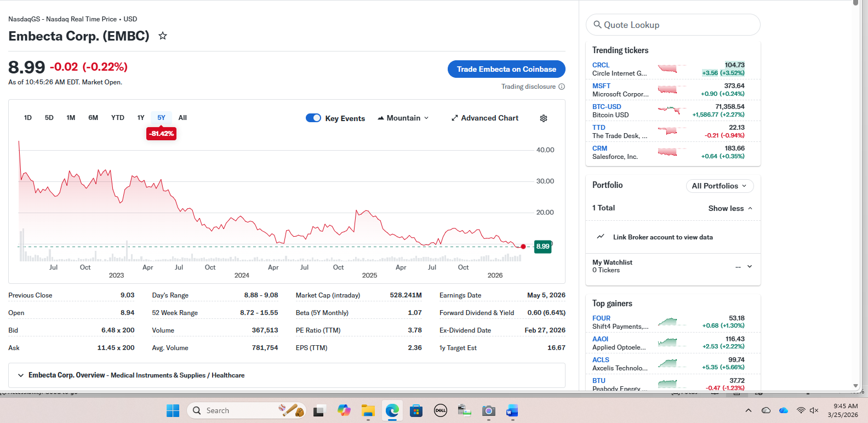Select the YTD chart range
This screenshot has width=868, height=423.
(x=117, y=118)
